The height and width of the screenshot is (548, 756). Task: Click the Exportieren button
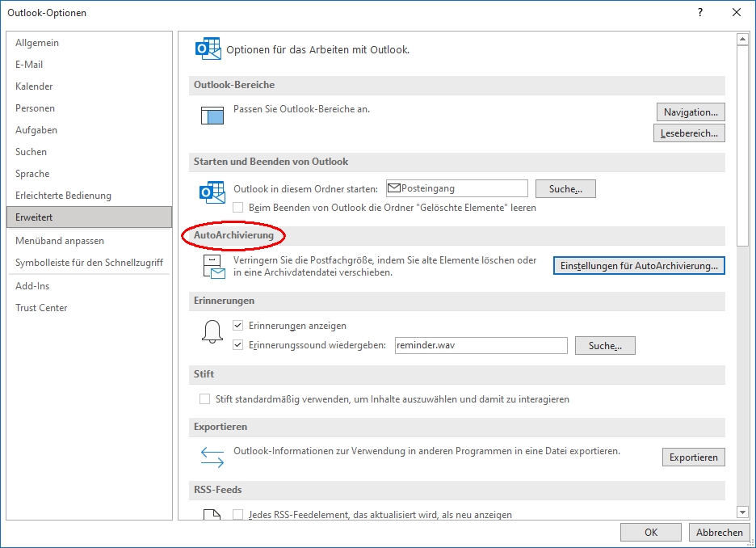693,457
